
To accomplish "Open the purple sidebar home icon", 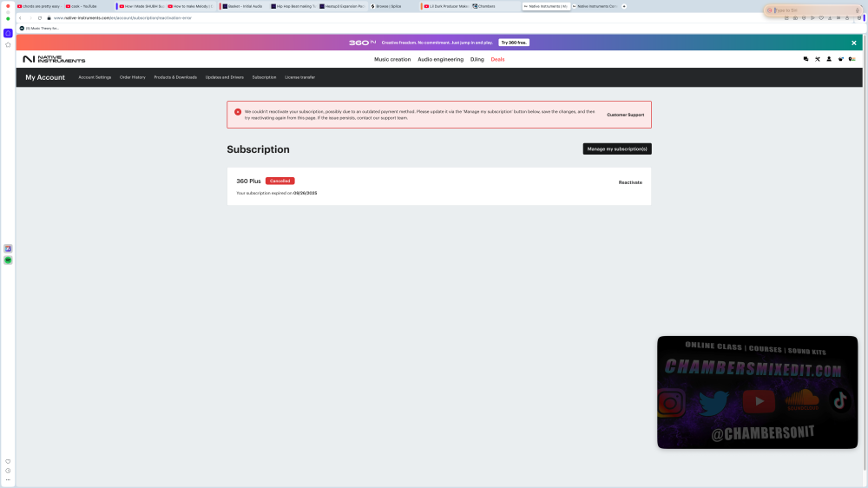I will 8,33.
